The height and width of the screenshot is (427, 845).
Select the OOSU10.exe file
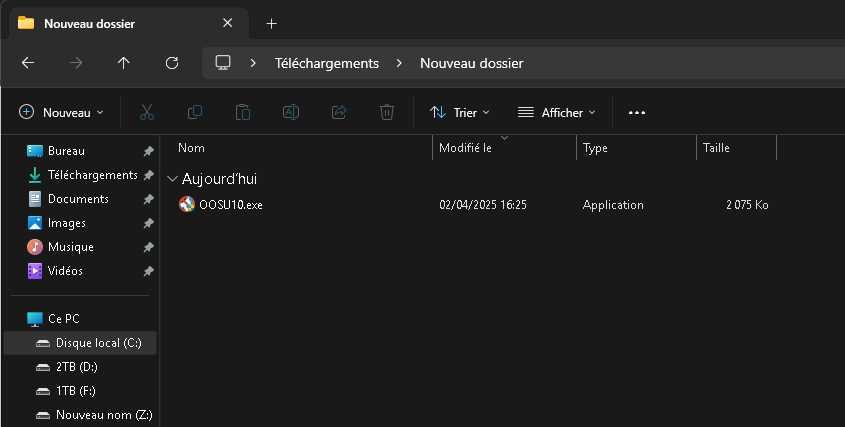(231, 205)
